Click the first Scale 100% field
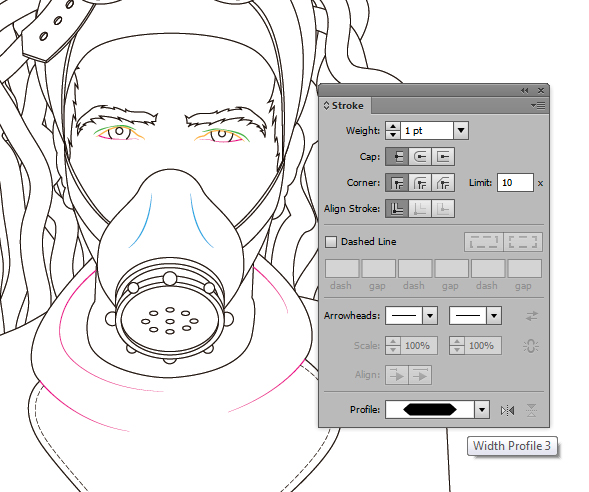Image resolution: width=589 pixels, height=492 pixels. (419, 346)
